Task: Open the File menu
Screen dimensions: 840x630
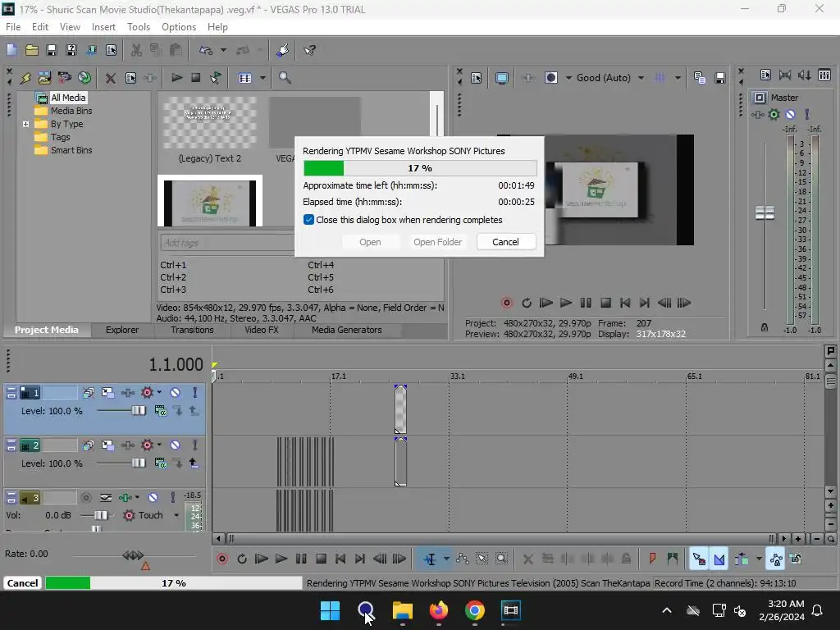Action: 13,27
